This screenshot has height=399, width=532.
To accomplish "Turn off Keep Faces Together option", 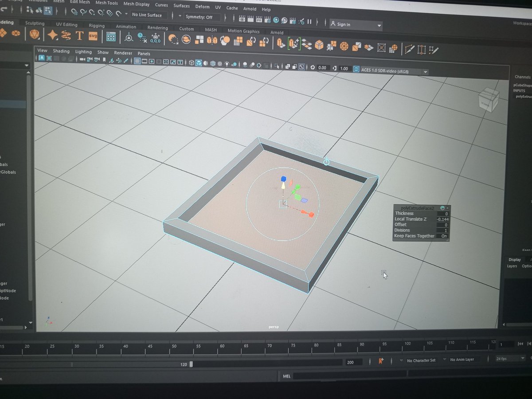I will [444, 236].
